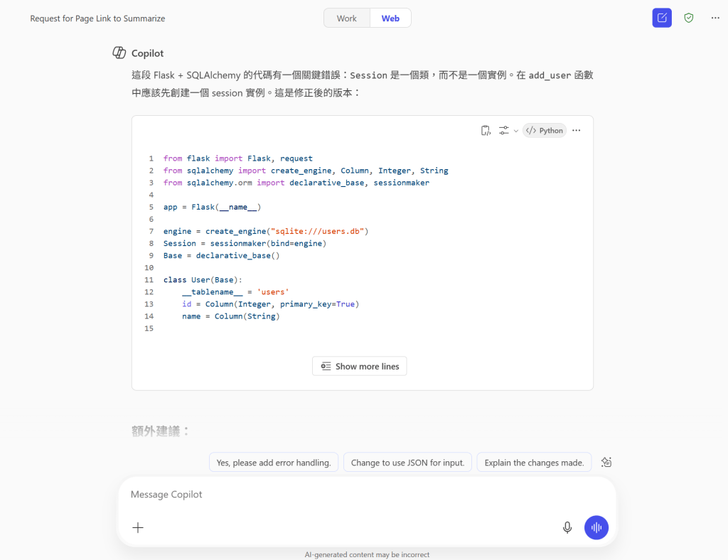Open the green shield protection icon
This screenshot has width=728, height=560.
(688, 18)
